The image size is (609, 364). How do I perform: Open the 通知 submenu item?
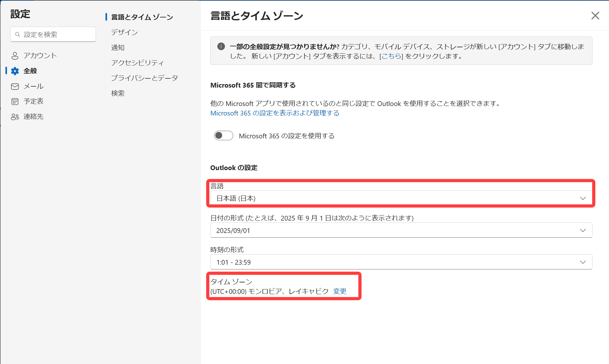118,47
